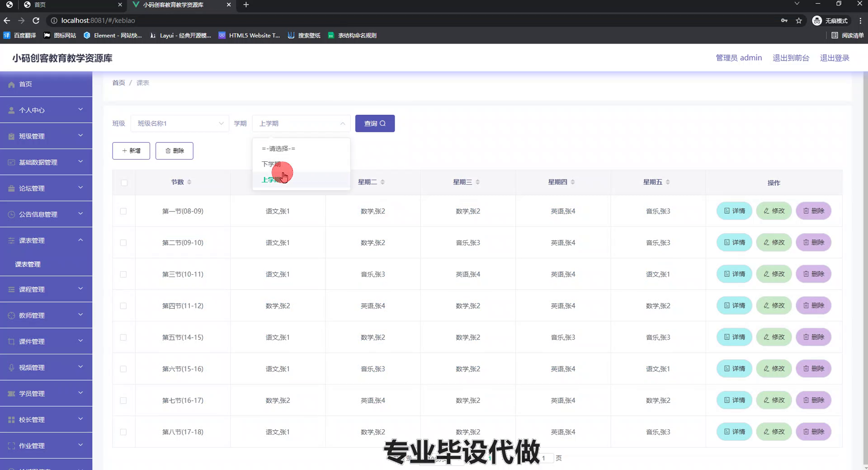868x470 pixels.
Task: Click the 教师管理 sidebar icon
Action: (x=11, y=315)
